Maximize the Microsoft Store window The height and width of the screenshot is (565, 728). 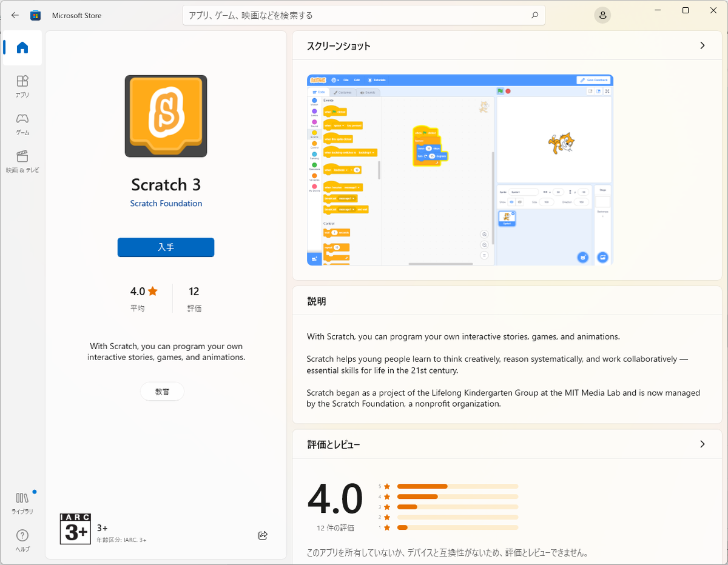click(686, 10)
